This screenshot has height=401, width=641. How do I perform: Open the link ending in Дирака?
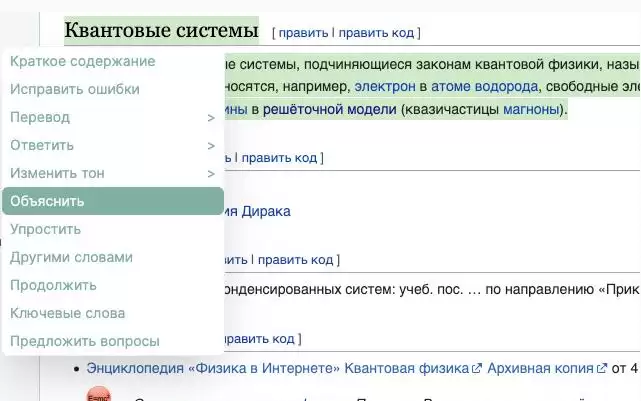258,211
